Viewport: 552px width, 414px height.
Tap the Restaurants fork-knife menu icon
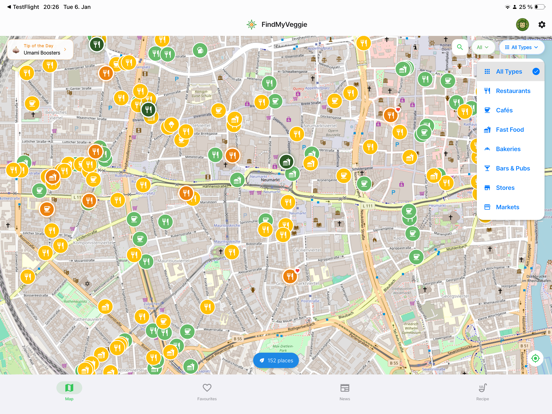(487, 91)
